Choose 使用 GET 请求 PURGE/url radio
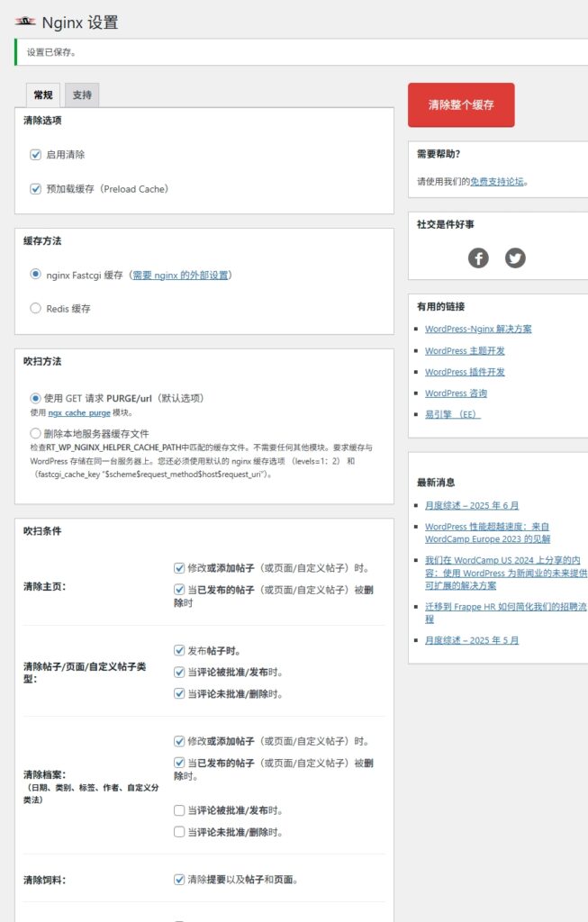Viewport: 588px width, 922px height. click(x=35, y=398)
